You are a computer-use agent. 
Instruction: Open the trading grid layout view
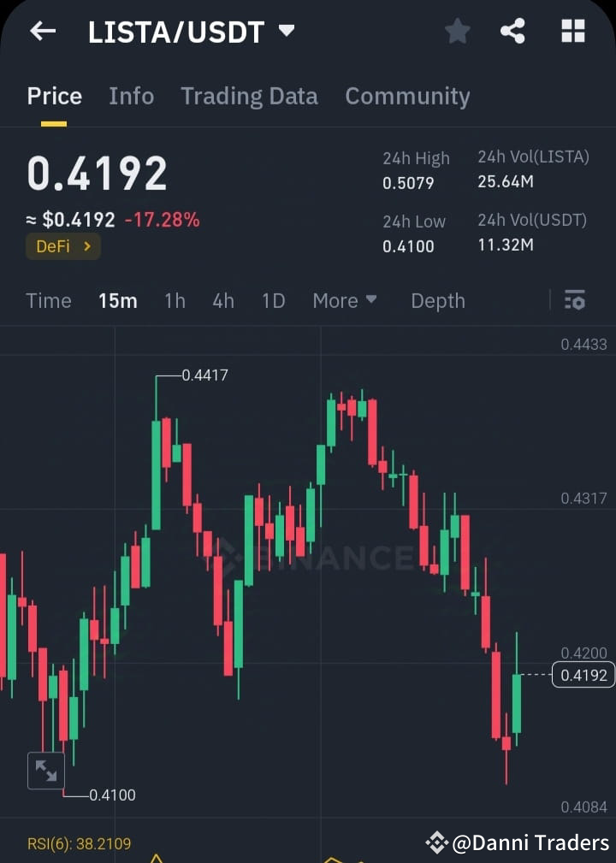572,31
